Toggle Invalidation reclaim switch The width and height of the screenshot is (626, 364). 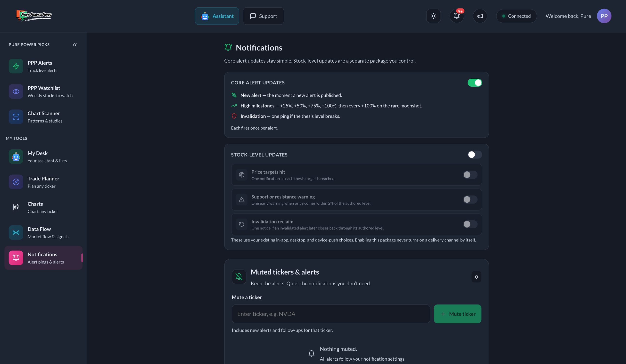[x=470, y=224]
